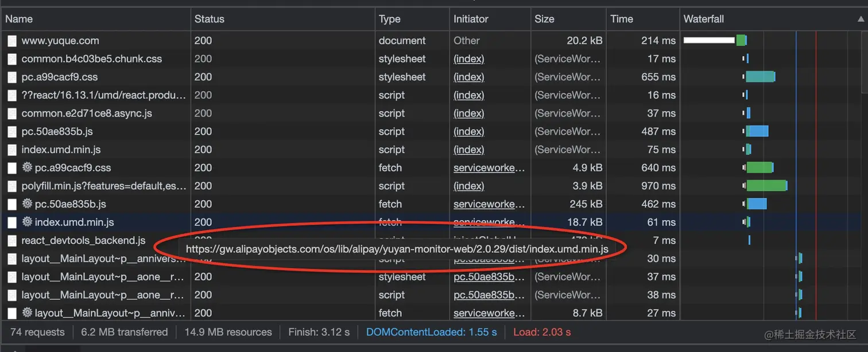
Task: Click the gear icon next to index.umd.min.js
Action: [27, 222]
